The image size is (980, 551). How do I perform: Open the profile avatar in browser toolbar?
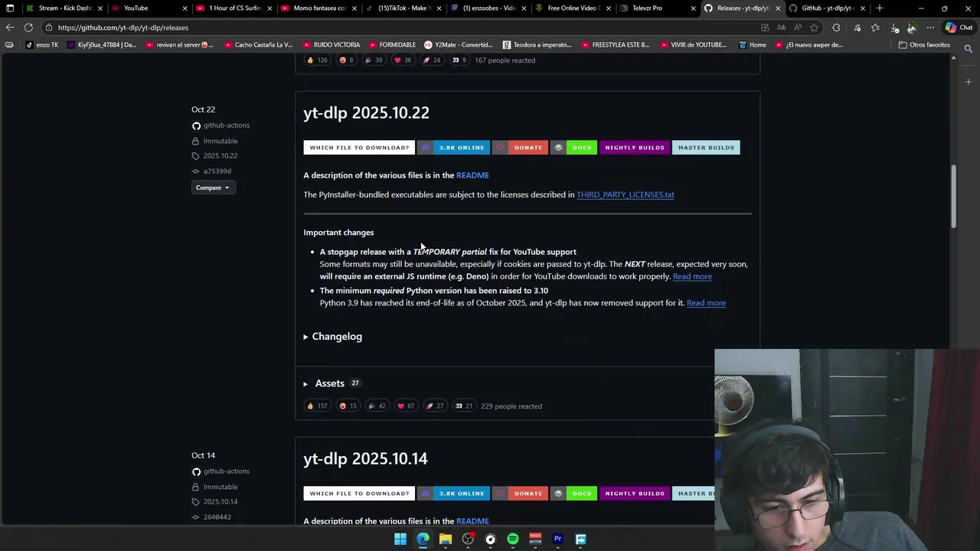(911, 28)
